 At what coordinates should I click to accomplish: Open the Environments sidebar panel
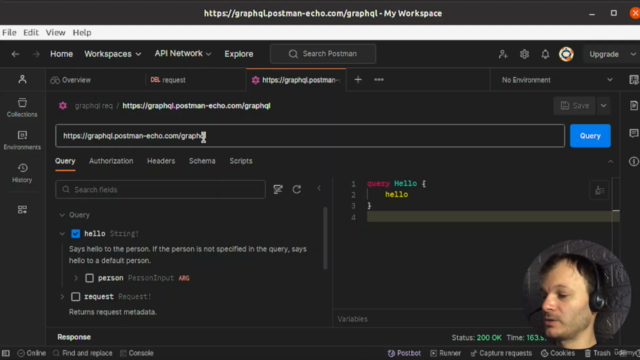(x=22, y=140)
